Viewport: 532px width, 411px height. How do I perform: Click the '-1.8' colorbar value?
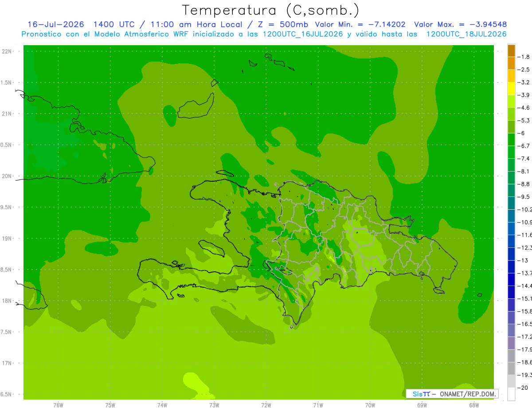coord(524,57)
